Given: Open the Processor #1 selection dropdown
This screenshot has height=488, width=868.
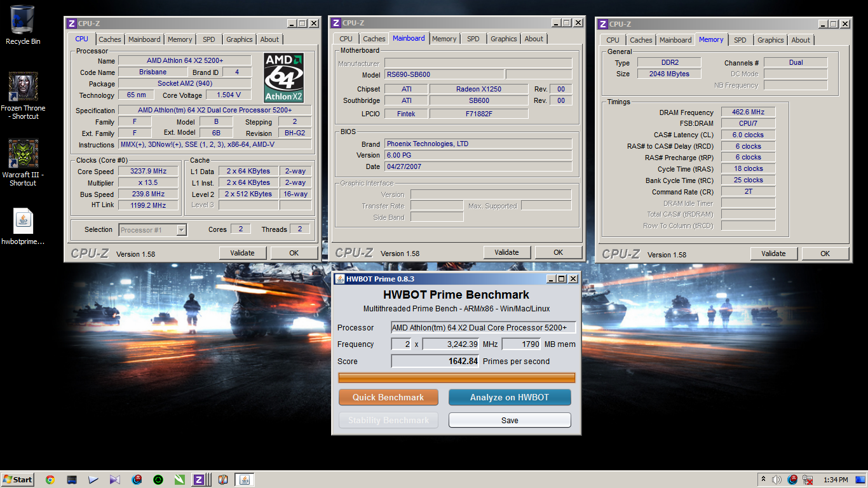Looking at the screenshot, I should (181, 230).
